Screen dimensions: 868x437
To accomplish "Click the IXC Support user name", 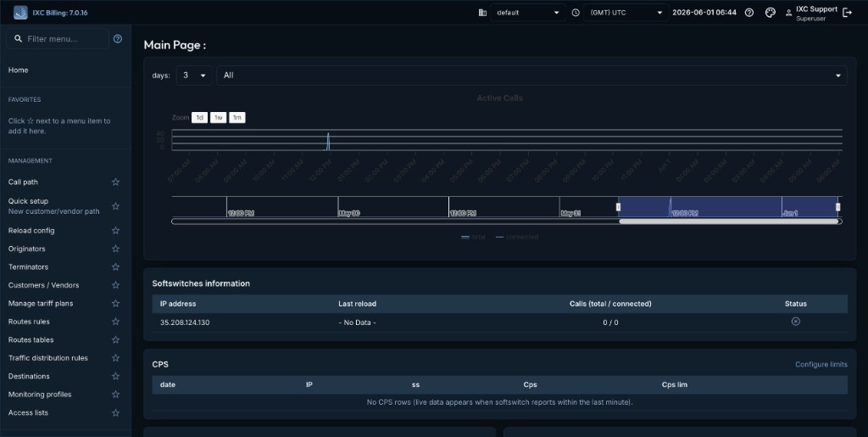I will point(816,8).
